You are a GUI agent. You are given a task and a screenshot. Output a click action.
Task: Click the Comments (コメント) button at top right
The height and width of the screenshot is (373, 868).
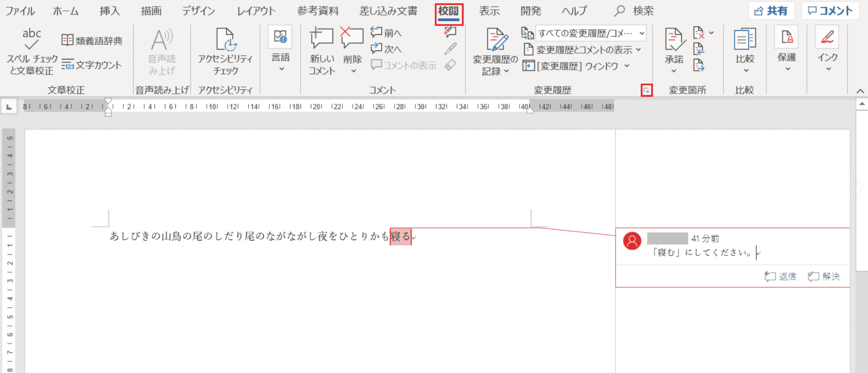click(x=830, y=11)
